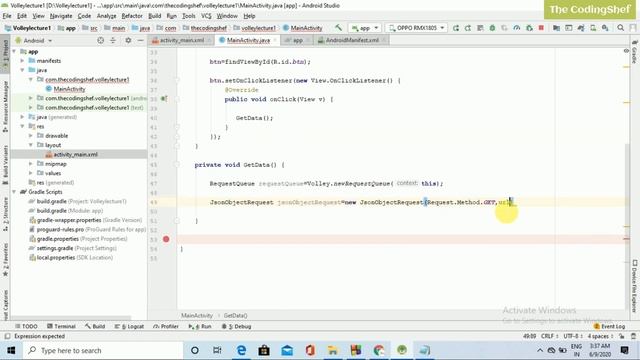This screenshot has width=640, height=360.
Task: Click the Make Project hammer icon
Action: 338,28
